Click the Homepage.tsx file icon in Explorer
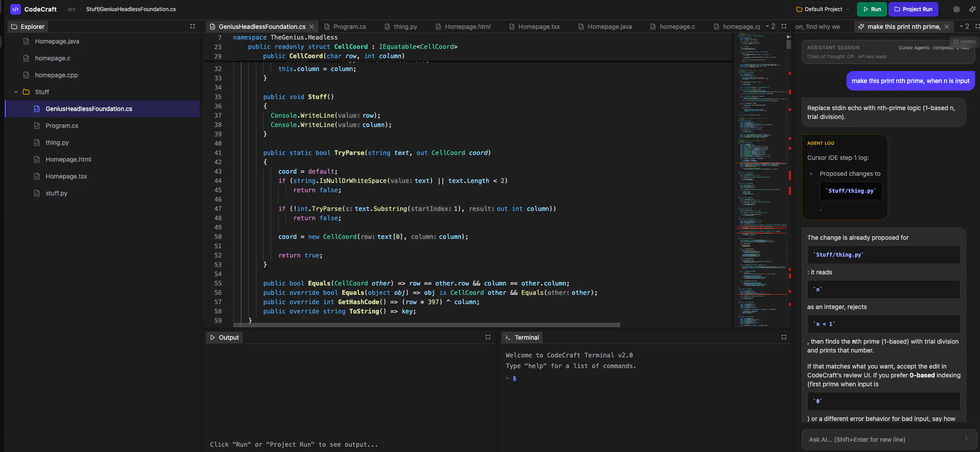This screenshot has height=452, width=980. click(37, 176)
